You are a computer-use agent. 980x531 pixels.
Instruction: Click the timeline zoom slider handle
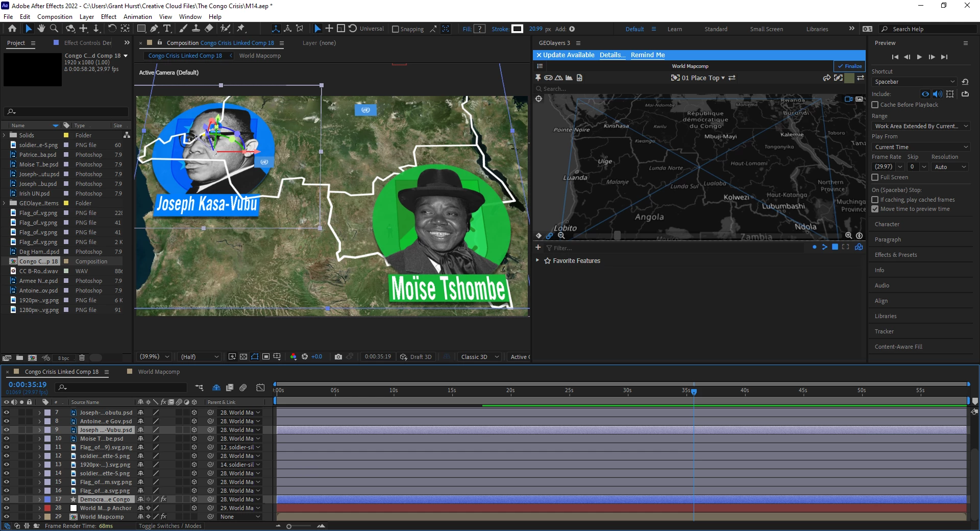289,526
